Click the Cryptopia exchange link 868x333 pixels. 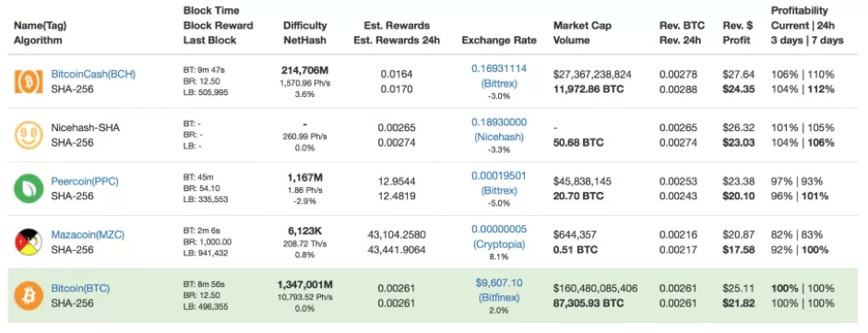[x=499, y=244]
